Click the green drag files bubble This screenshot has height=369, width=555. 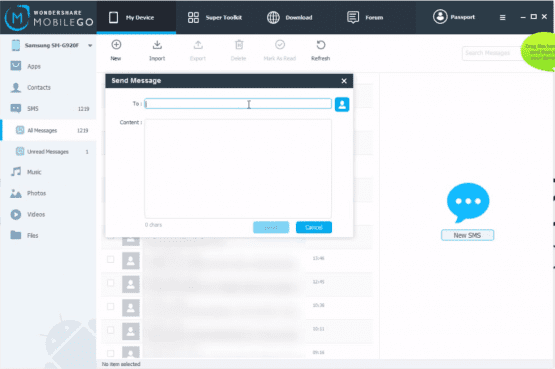(x=539, y=52)
